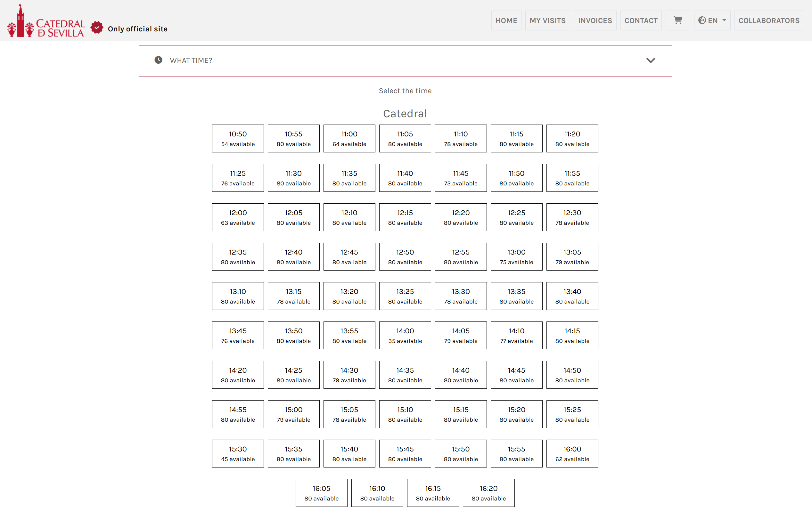This screenshot has height=512, width=812.
Task: Open the shopping cart icon
Action: [677, 20]
